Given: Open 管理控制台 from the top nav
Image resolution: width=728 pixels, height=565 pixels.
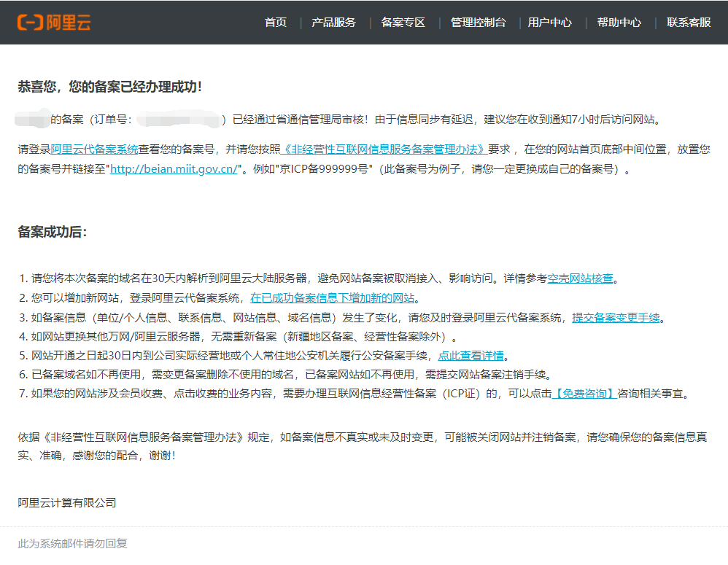Looking at the screenshot, I should click(x=479, y=23).
